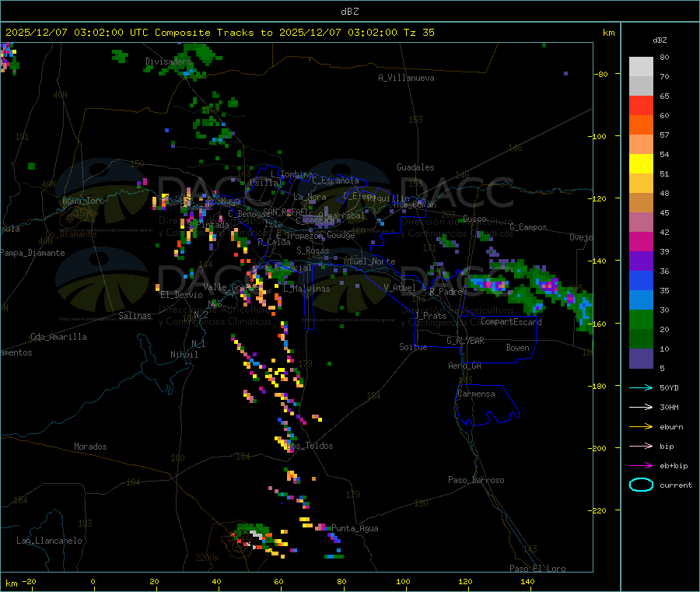This screenshot has height=592, width=700.
Task: Click the Punta_Agua map label
Action: point(355,528)
